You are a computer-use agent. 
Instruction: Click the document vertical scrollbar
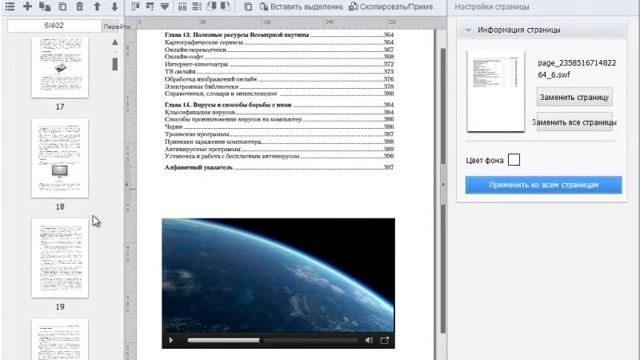coord(443,191)
